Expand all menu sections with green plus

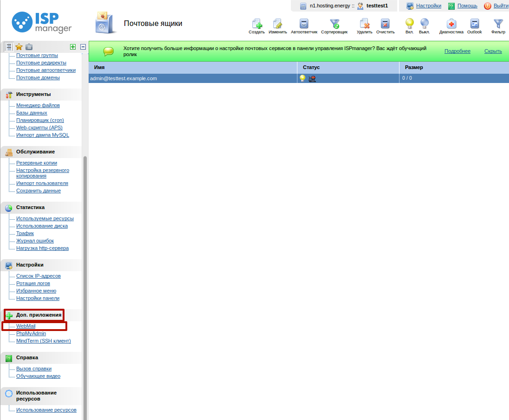pyautogui.click(x=73, y=47)
